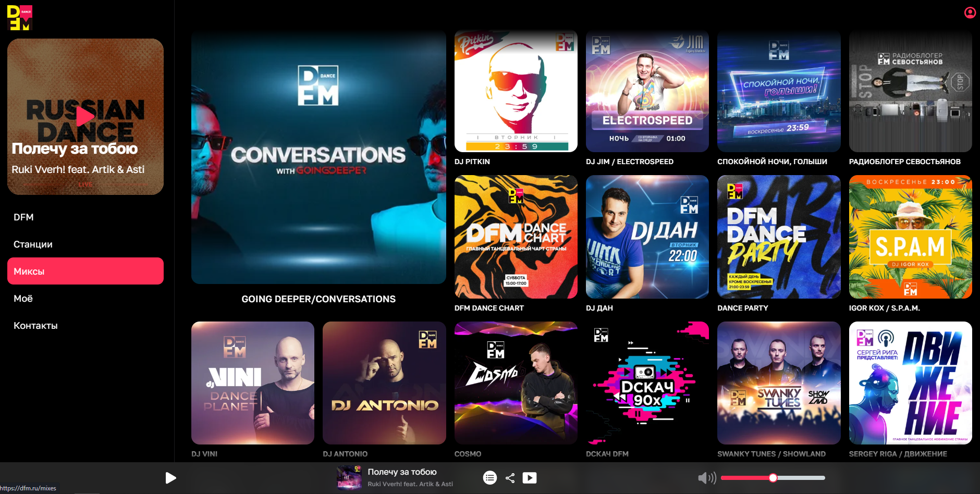Open the Радиоблогер Севостьянов cover
This screenshot has height=494, width=980.
coord(911,91)
